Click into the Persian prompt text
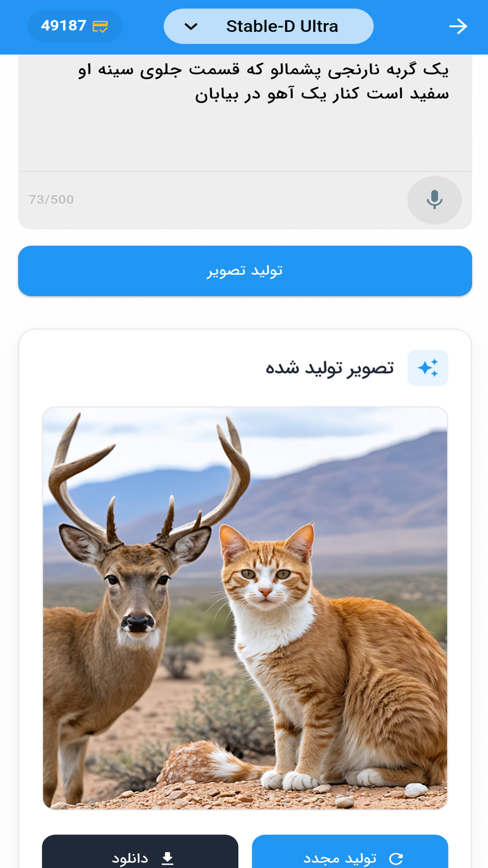The height and width of the screenshot is (868, 488). point(264,81)
